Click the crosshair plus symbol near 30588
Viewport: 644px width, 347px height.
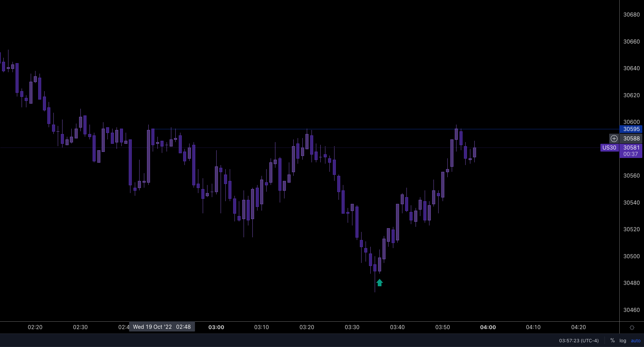click(x=614, y=138)
